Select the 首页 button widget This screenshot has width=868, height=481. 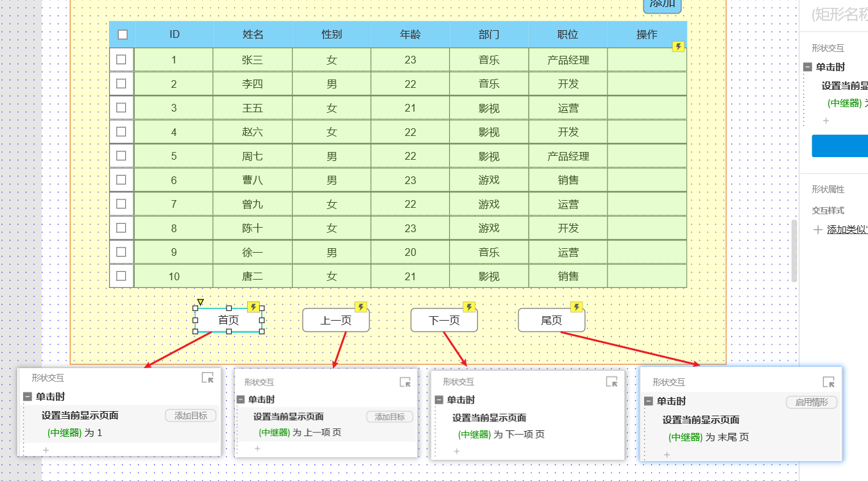point(228,320)
